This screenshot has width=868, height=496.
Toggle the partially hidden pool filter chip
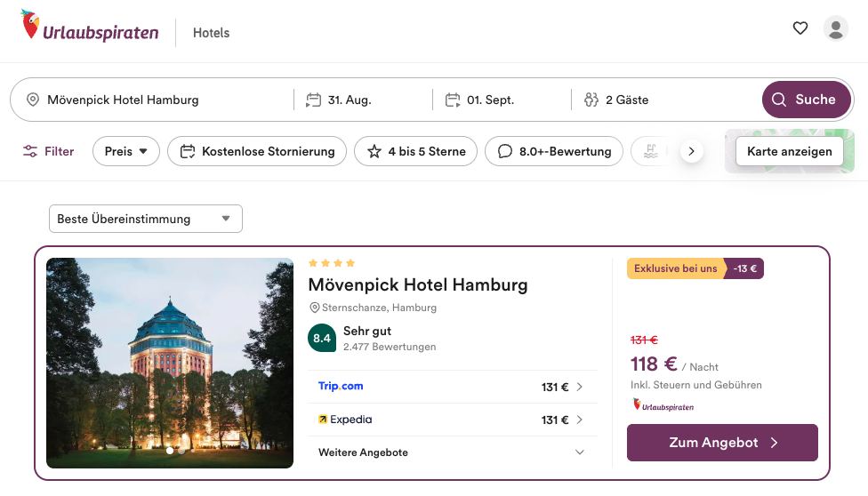653,151
